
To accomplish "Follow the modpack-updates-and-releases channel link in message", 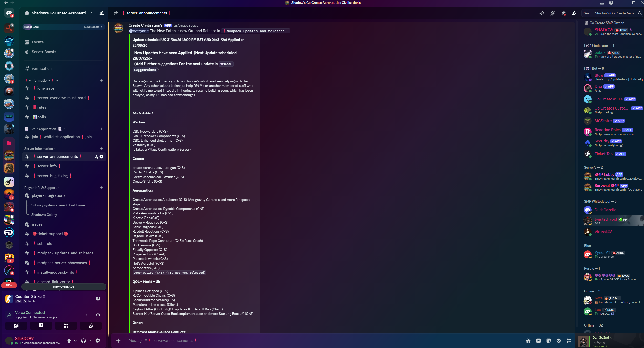I will [256, 31].
